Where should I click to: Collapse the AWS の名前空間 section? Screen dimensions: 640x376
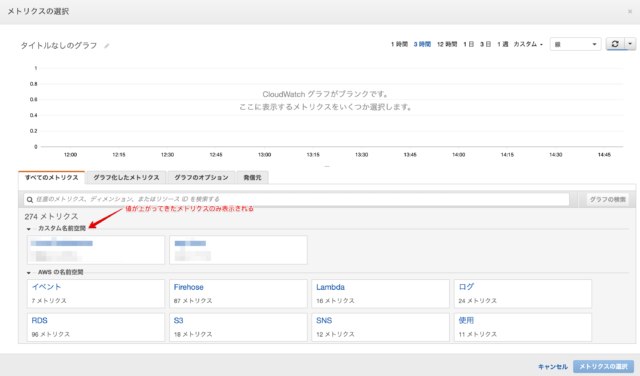click(29, 272)
